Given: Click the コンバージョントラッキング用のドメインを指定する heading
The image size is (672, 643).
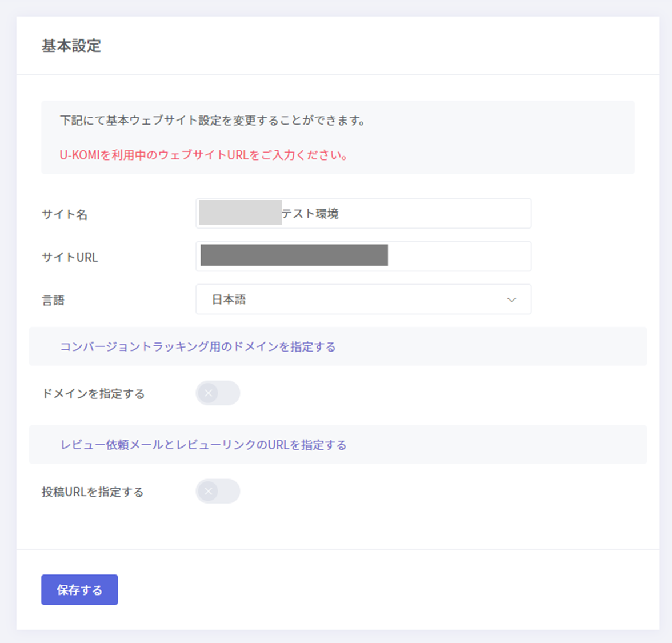Looking at the screenshot, I should [198, 347].
